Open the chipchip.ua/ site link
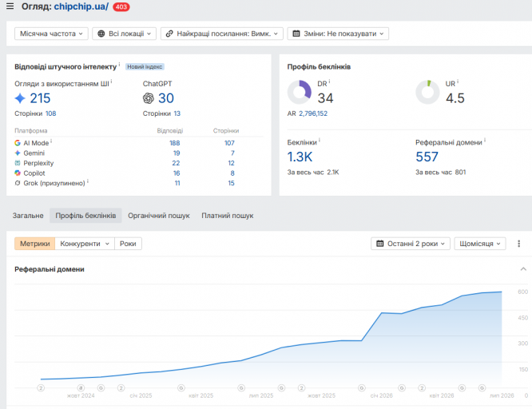Screen dimensions: 532x409 click(81, 6)
